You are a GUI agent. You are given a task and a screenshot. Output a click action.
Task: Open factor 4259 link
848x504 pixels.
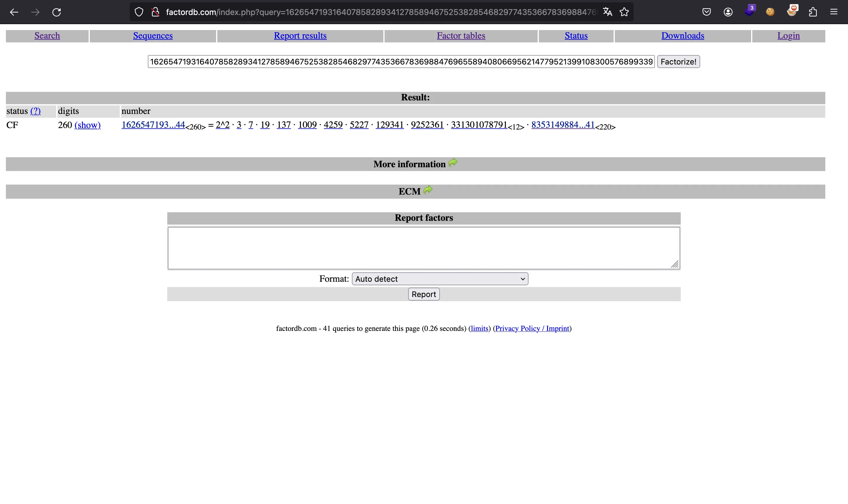tap(333, 125)
